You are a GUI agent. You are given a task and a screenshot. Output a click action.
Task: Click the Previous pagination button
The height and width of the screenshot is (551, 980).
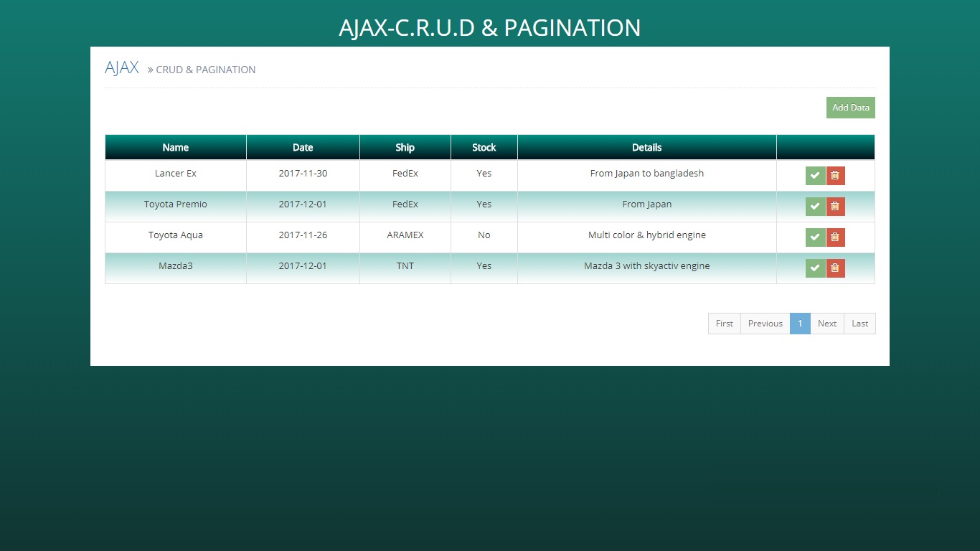[x=765, y=323]
